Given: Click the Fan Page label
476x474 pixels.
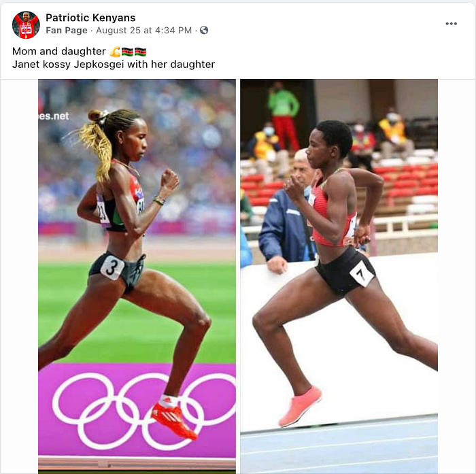Looking at the screenshot, I should click(x=67, y=31).
